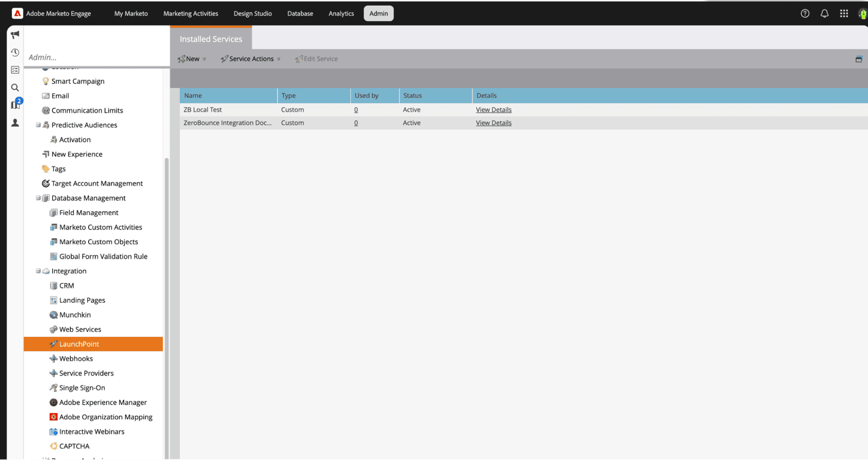Screen dimensions: 868x460
Task: Select Webhooks in the admin tree
Action: pos(76,359)
